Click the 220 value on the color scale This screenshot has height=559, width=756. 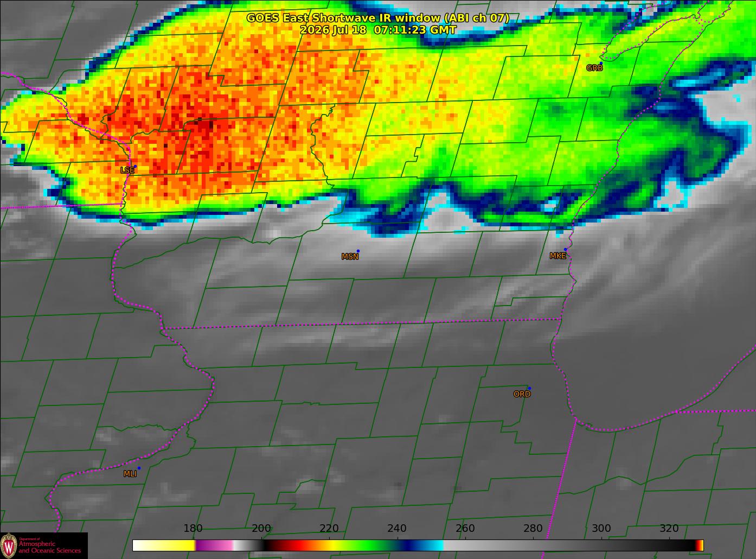point(329,529)
